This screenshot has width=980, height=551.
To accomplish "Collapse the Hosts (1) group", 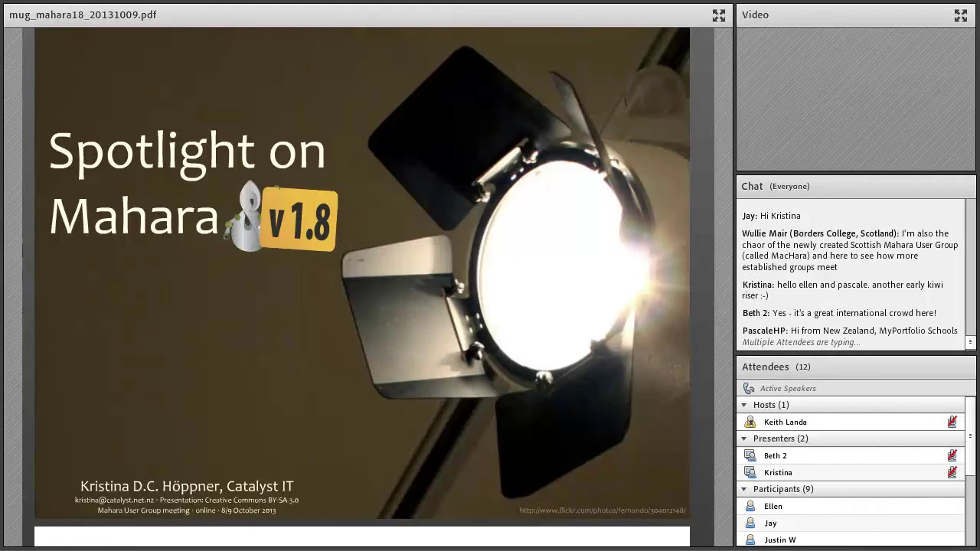I will (x=743, y=405).
